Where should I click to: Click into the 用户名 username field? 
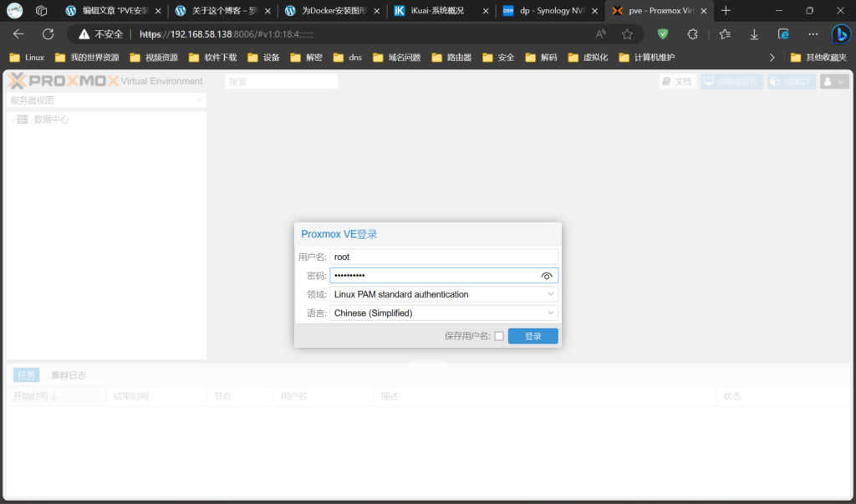pyautogui.click(x=443, y=257)
